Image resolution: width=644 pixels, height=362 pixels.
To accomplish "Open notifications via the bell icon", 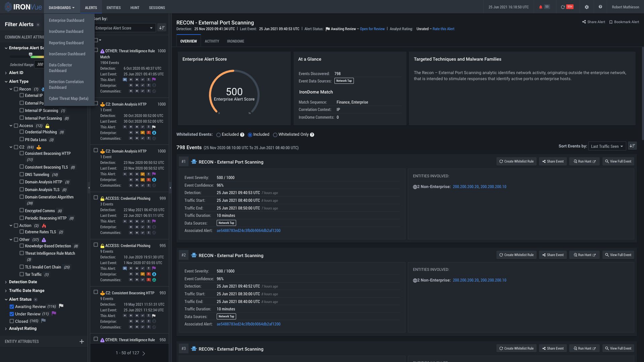I will point(541,7).
